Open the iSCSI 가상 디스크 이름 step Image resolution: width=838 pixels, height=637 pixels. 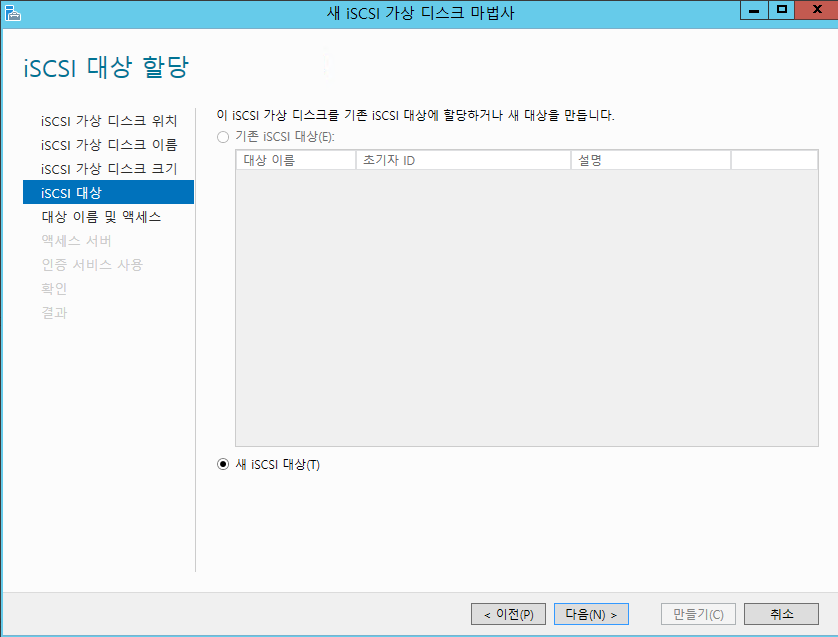click(108, 145)
